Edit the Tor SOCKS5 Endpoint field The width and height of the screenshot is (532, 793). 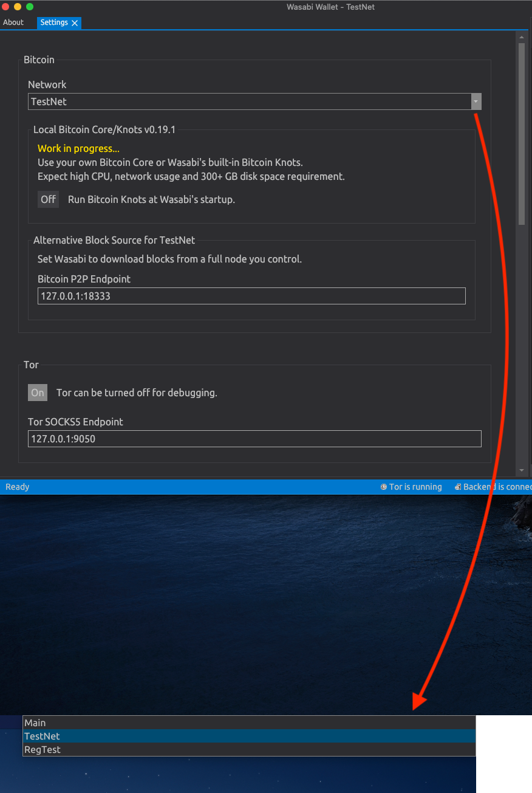coord(254,438)
